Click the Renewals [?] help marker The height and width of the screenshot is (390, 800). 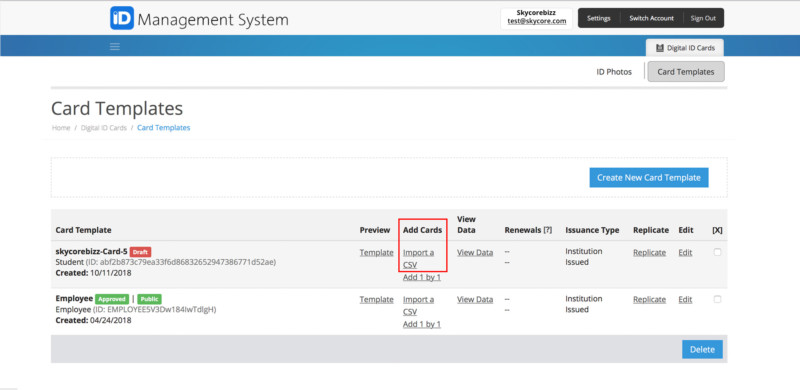click(x=547, y=230)
